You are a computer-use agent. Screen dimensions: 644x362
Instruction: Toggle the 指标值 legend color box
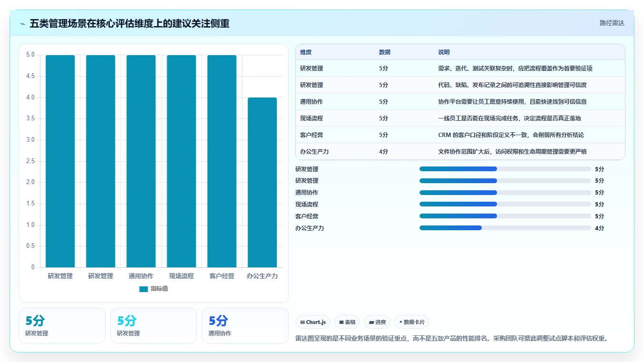pos(144,289)
